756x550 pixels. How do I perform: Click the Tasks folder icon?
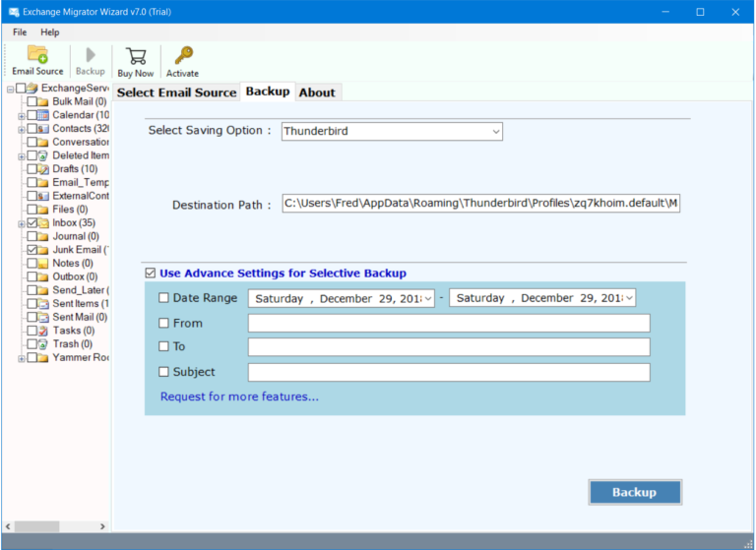(43, 331)
